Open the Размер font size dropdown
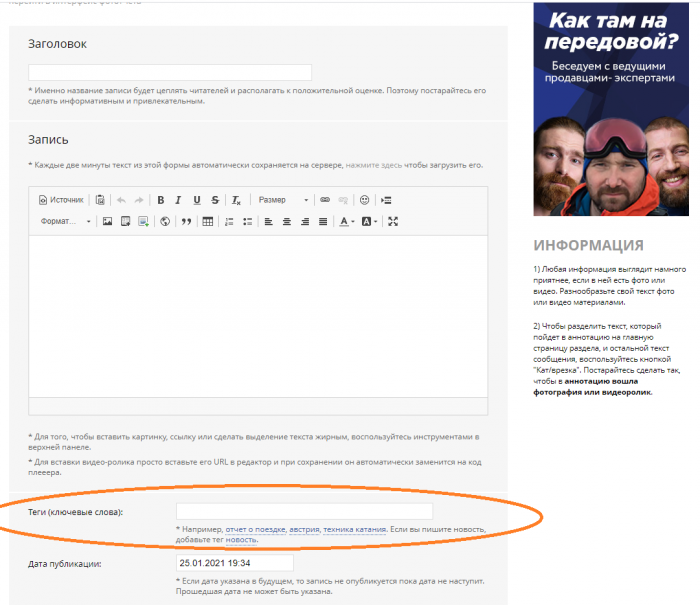This screenshot has width=700, height=605. 280,200
